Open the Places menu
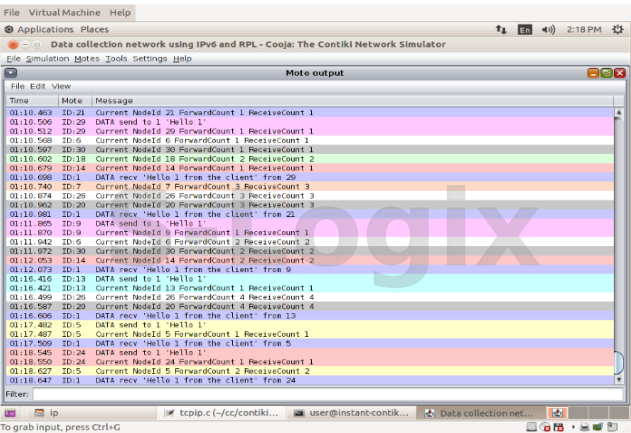Viewport: 631px width, 433px height. (x=95, y=29)
